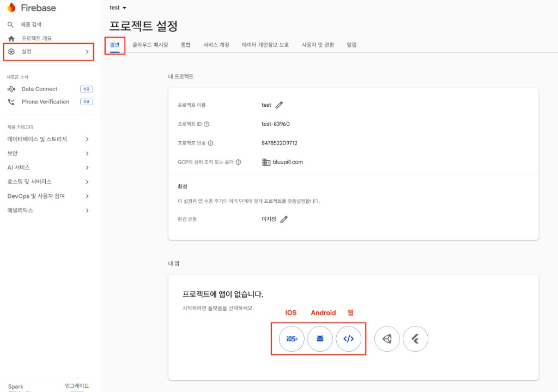Add a web app with code icon
Image resolution: width=558 pixels, height=392 pixels.
tap(348, 339)
